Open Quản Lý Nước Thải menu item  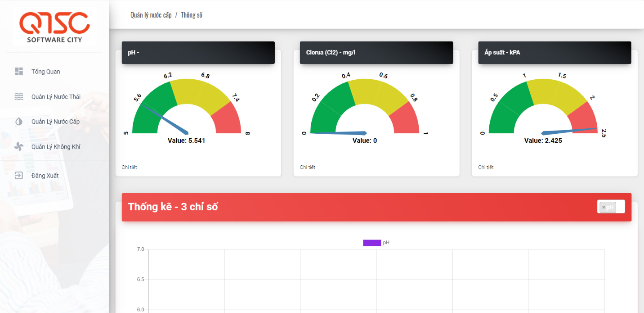(x=54, y=96)
